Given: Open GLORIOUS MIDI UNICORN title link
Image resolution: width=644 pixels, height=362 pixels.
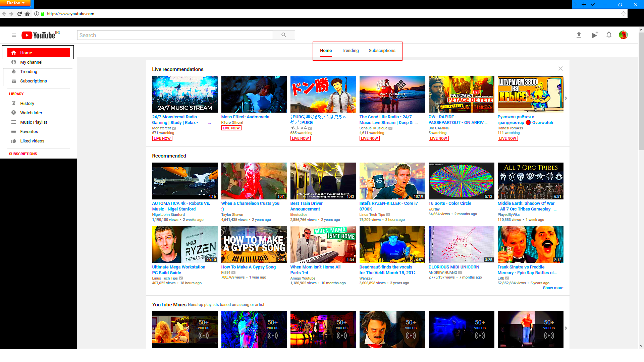Looking at the screenshot, I should click(454, 267).
